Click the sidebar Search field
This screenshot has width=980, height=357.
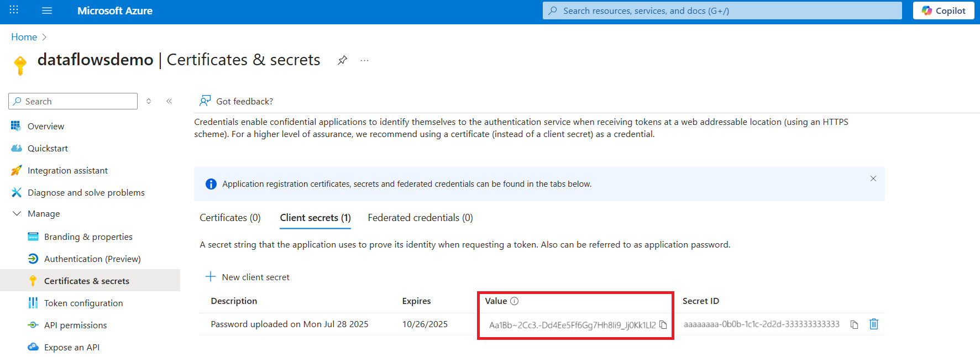tap(73, 101)
